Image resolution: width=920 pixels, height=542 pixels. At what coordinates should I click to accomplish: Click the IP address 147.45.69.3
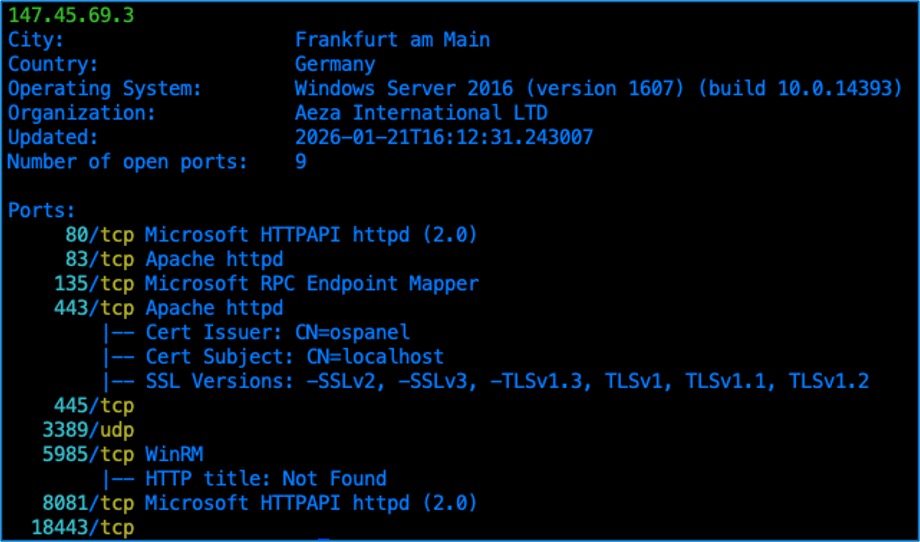click(x=71, y=17)
